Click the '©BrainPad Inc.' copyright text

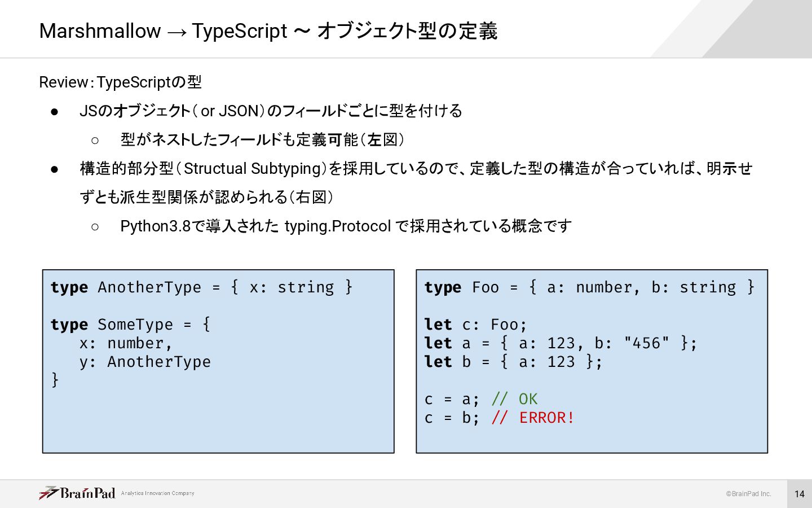pyautogui.click(x=748, y=494)
